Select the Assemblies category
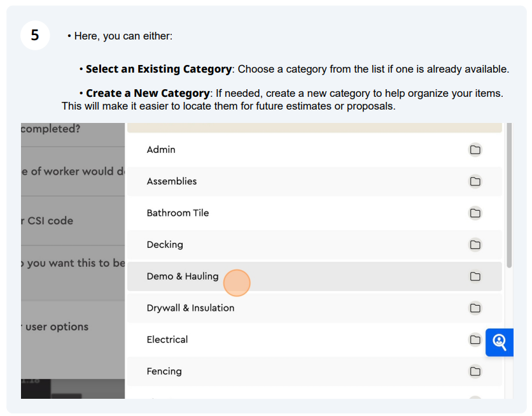The height and width of the screenshot is (416, 532). 314,182
